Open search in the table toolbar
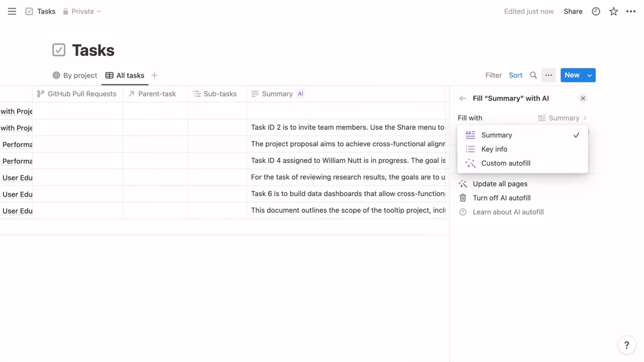 click(x=533, y=75)
